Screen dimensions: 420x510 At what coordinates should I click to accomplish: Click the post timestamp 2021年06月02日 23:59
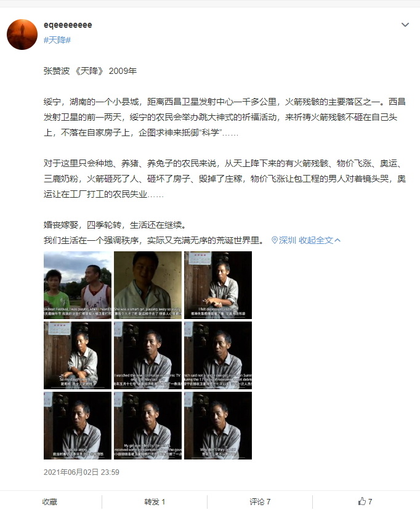(x=81, y=472)
